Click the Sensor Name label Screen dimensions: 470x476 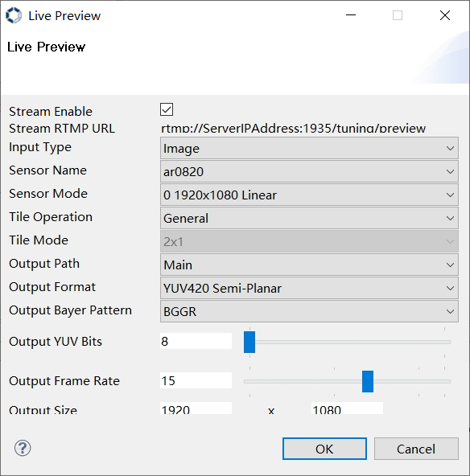pyautogui.click(x=47, y=170)
